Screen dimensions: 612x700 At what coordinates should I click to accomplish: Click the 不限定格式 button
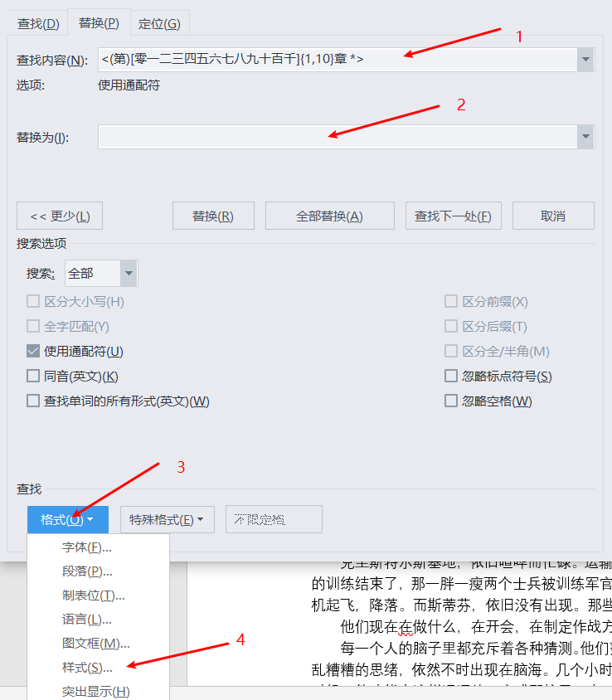[x=274, y=520]
